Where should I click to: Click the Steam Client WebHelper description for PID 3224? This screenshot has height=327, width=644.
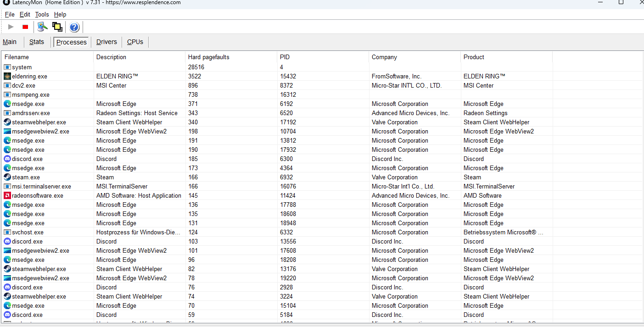[x=129, y=296]
